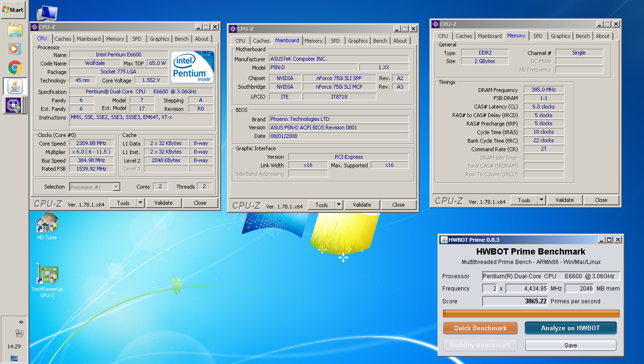Open Memory tab in first CPU-Z window

click(115, 39)
